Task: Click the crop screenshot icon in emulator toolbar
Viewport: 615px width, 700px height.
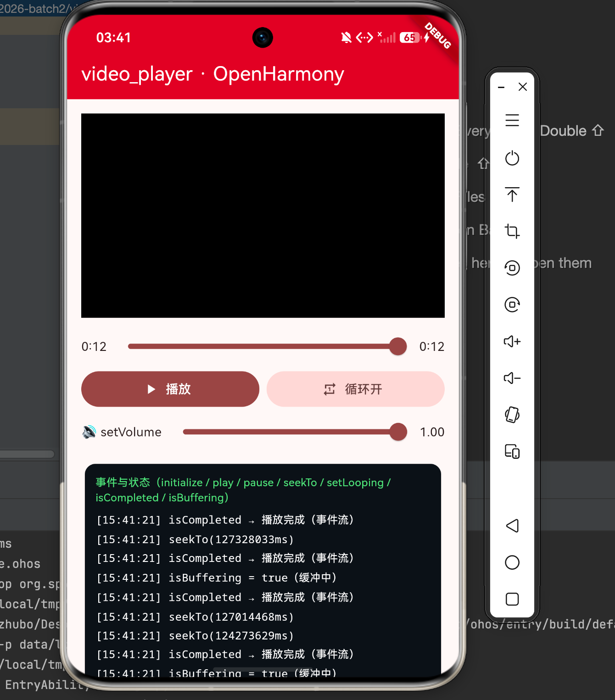Action: [512, 231]
